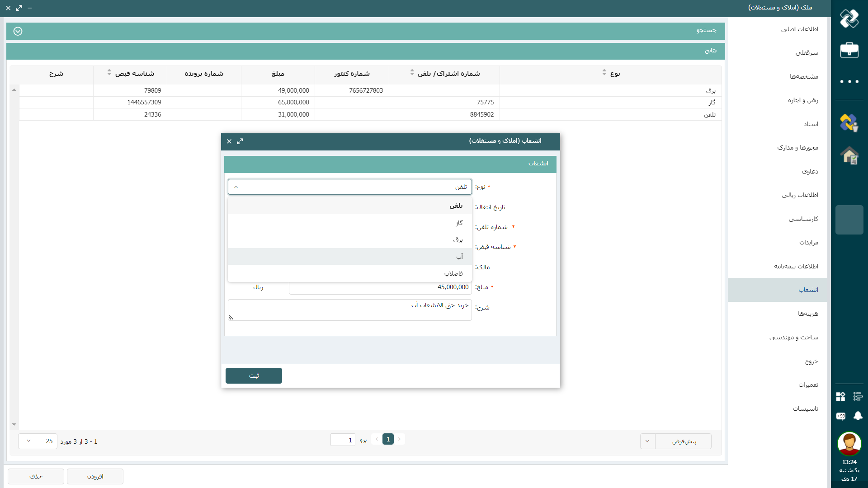Open the three-dots more menu icon
This screenshot has height=488, width=868.
(849, 82)
